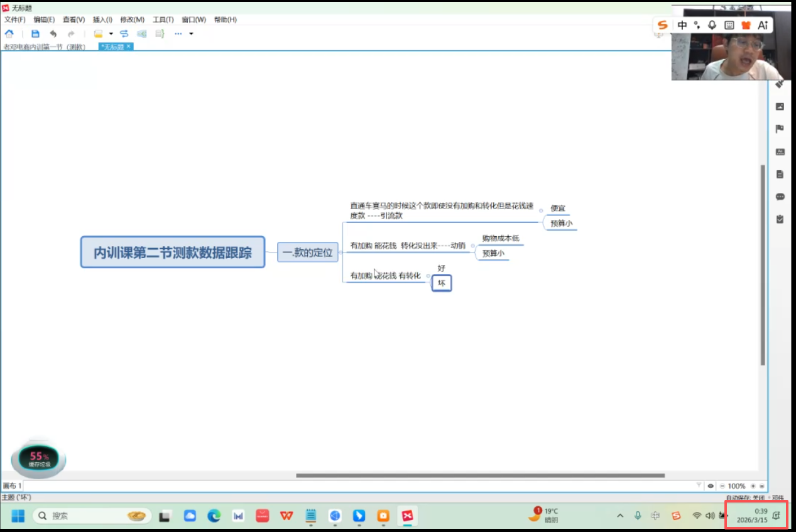Save the mind map with the disk icon
Viewport: 796px width, 532px height.
35,34
